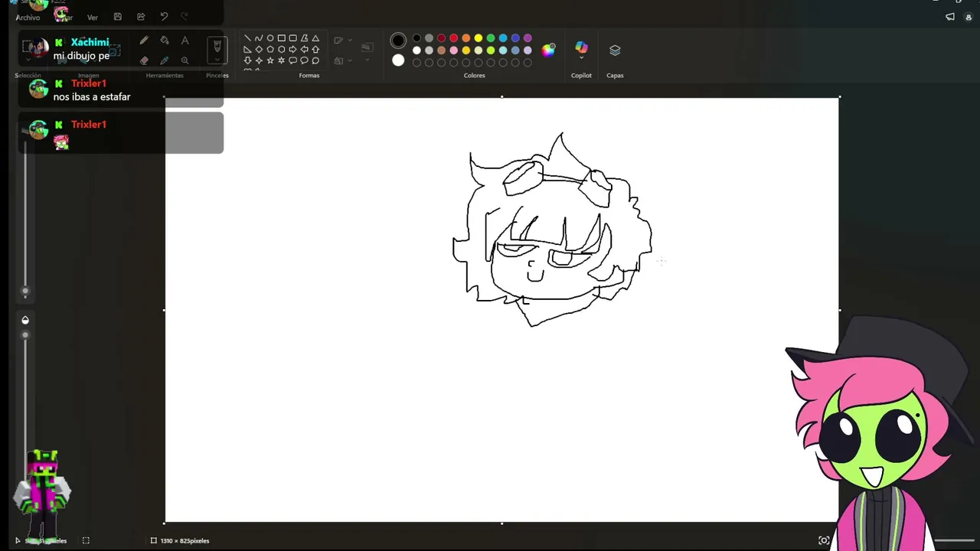Choose the Rounded rectangular callout shape

click(x=292, y=60)
